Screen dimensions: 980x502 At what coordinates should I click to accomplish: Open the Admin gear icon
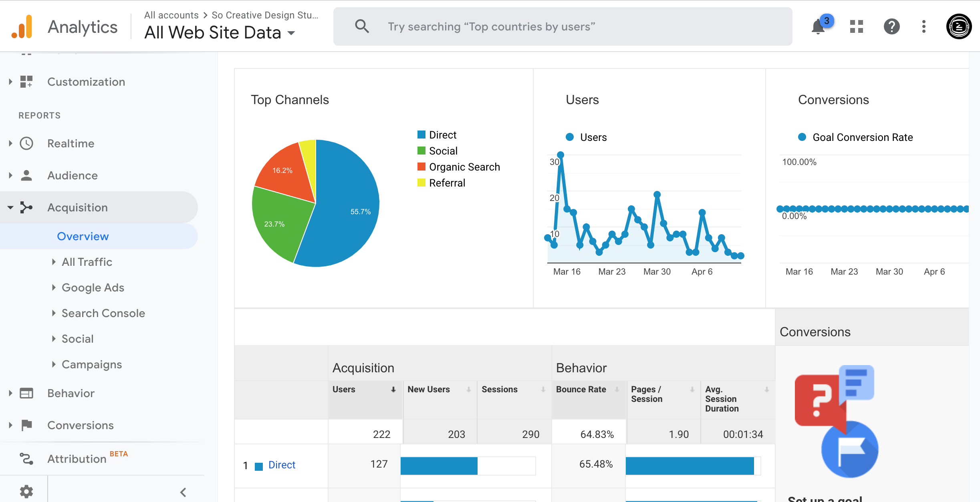click(x=26, y=492)
